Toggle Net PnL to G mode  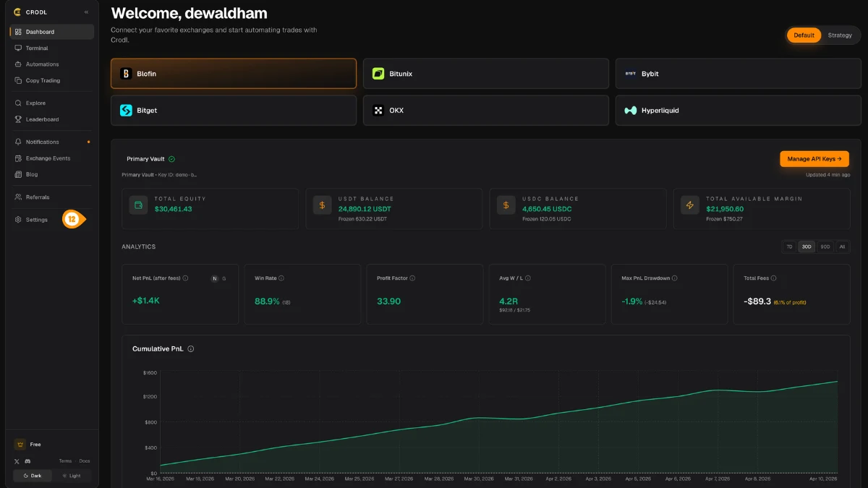[224, 278]
